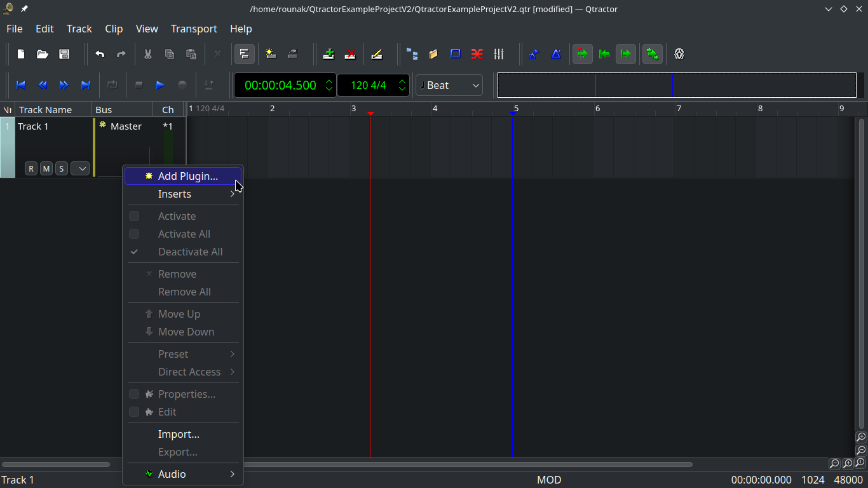Select Import... in the context menu
Screen dimensions: 868x488
179,434
